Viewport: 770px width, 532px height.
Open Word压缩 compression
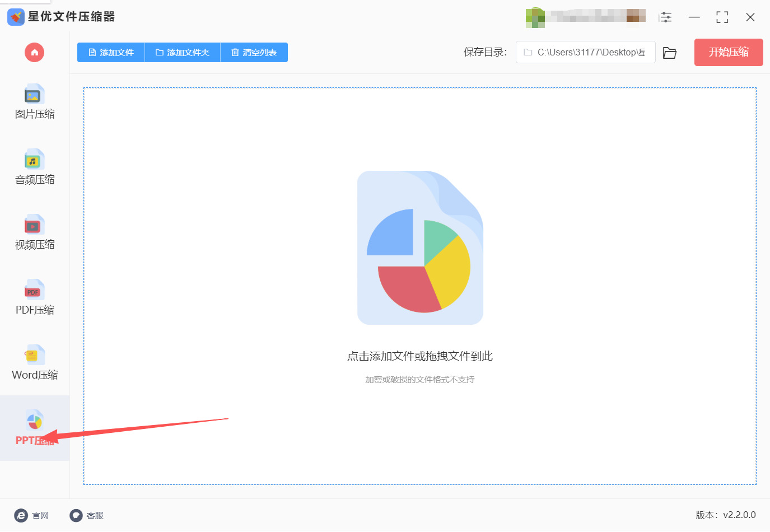35,363
